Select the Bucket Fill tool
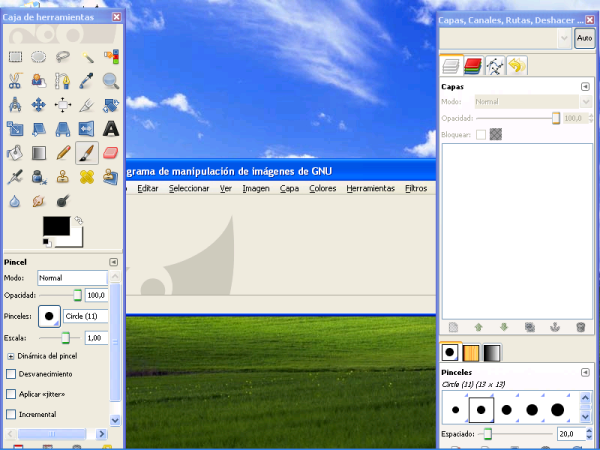 [15, 153]
